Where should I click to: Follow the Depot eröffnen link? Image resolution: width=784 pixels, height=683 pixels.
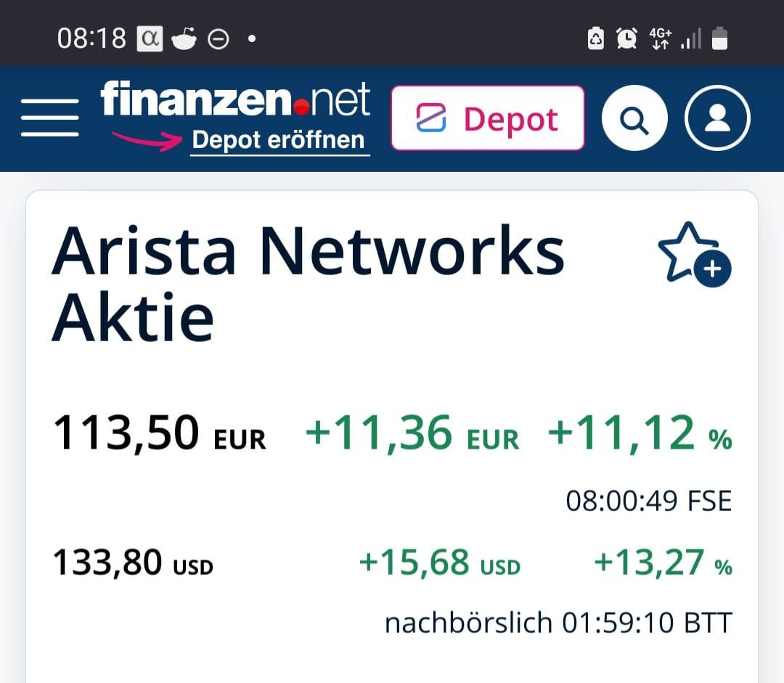coord(279,140)
